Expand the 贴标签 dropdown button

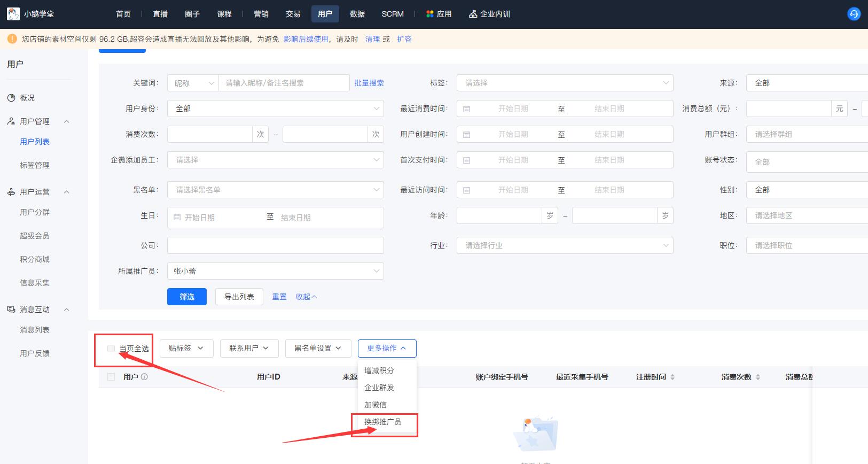click(186, 348)
